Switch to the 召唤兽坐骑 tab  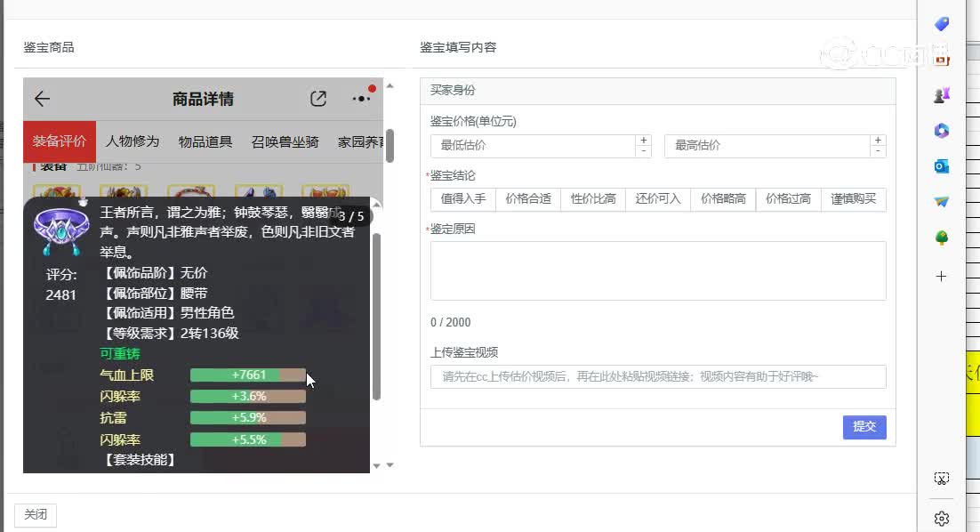(285, 142)
